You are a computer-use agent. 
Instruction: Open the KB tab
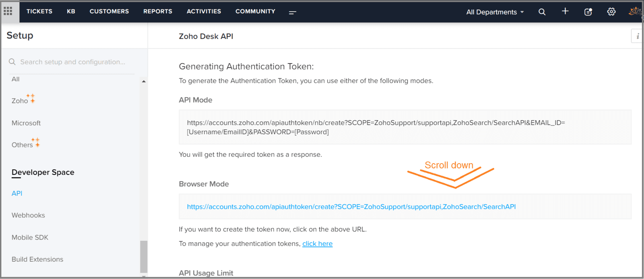(71, 11)
